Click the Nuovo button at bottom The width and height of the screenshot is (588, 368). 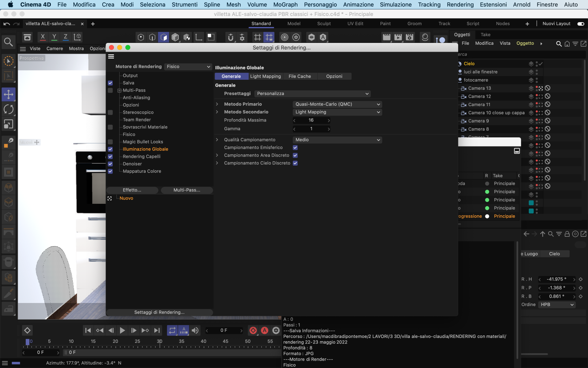[x=126, y=198]
